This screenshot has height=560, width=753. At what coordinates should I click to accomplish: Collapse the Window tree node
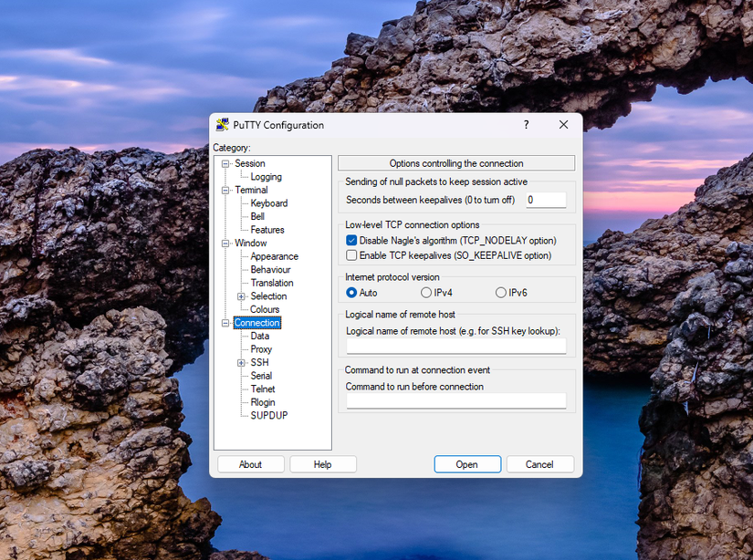coord(225,244)
